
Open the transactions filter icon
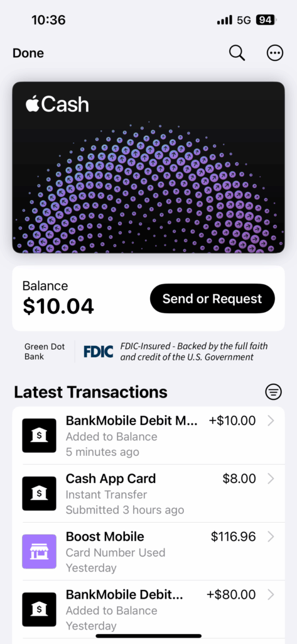point(273,392)
